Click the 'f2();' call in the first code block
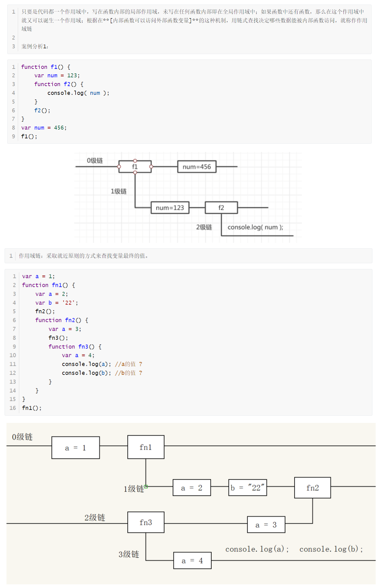Viewport: 384px width, 588px height. click(42, 111)
